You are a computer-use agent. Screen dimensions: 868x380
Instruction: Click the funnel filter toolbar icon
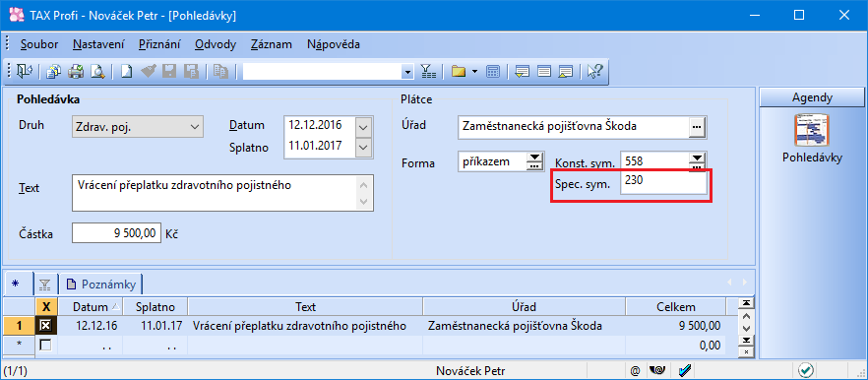point(428,72)
